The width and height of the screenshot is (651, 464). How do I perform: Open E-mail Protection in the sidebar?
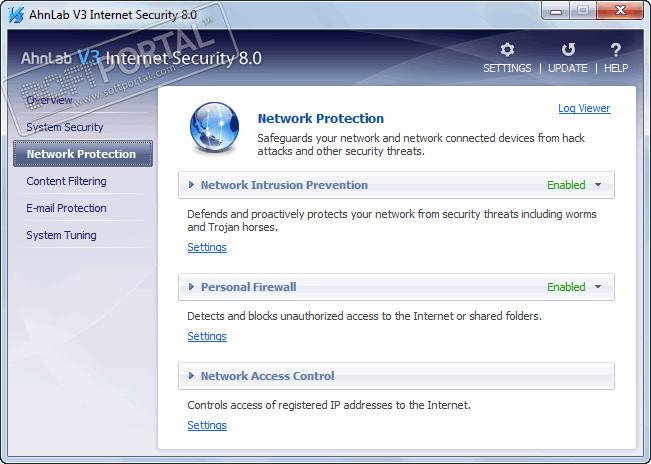tap(67, 208)
